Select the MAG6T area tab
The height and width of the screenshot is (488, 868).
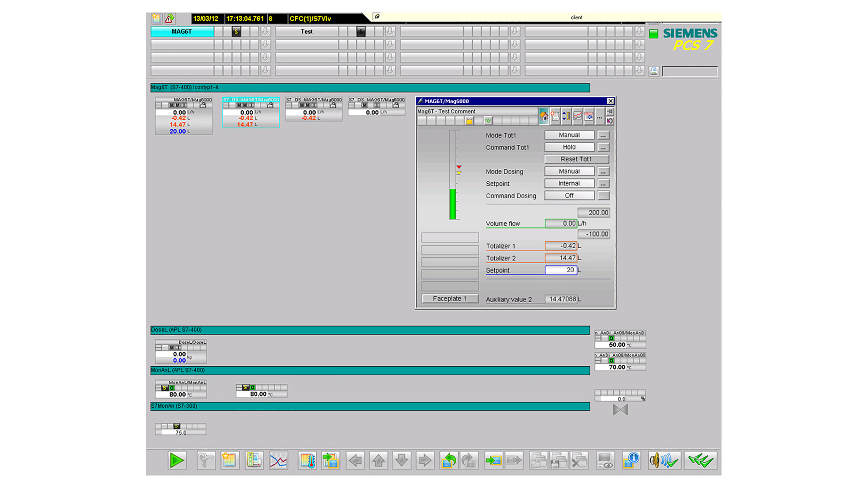coord(182,32)
